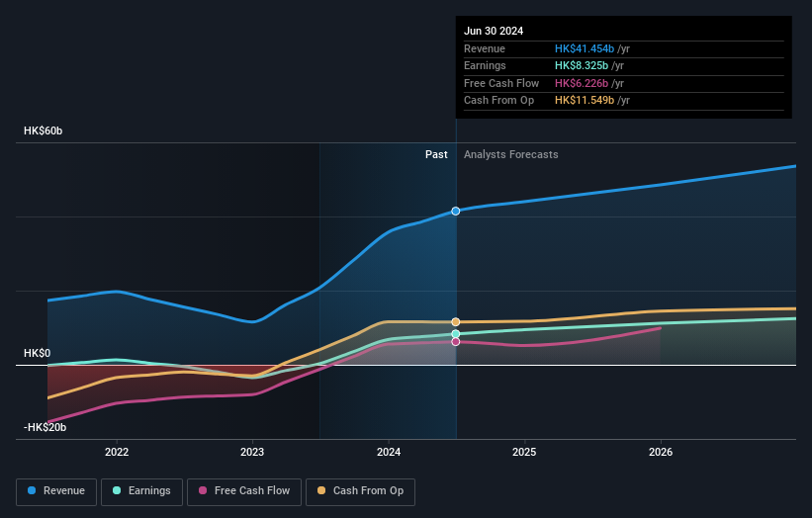Click the -HK$20b y-axis label
The width and height of the screenshot is (812, 518).
(45, 427)
